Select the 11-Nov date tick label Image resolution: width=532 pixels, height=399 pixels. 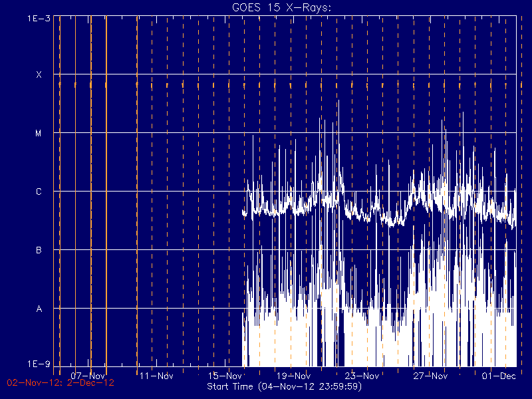(156, 376)
